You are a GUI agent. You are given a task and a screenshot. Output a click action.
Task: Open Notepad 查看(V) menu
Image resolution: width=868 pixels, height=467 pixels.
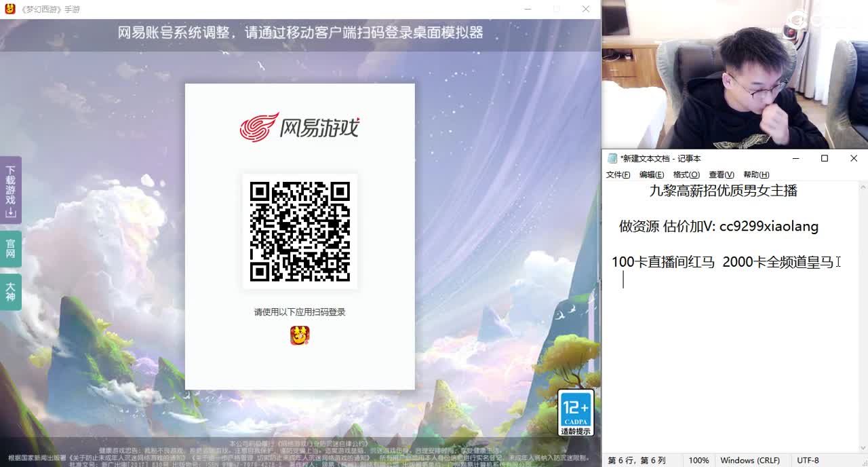(722, 175)
